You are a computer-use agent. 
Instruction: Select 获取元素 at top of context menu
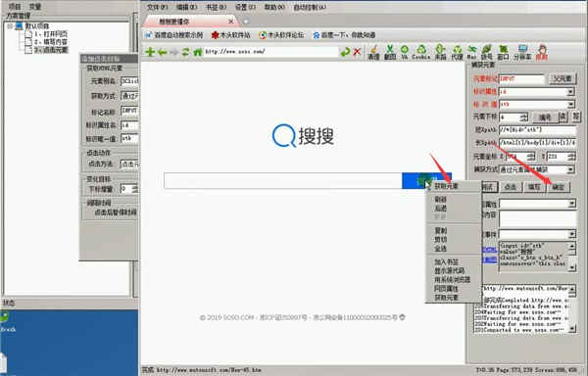(x=446, y=186)
